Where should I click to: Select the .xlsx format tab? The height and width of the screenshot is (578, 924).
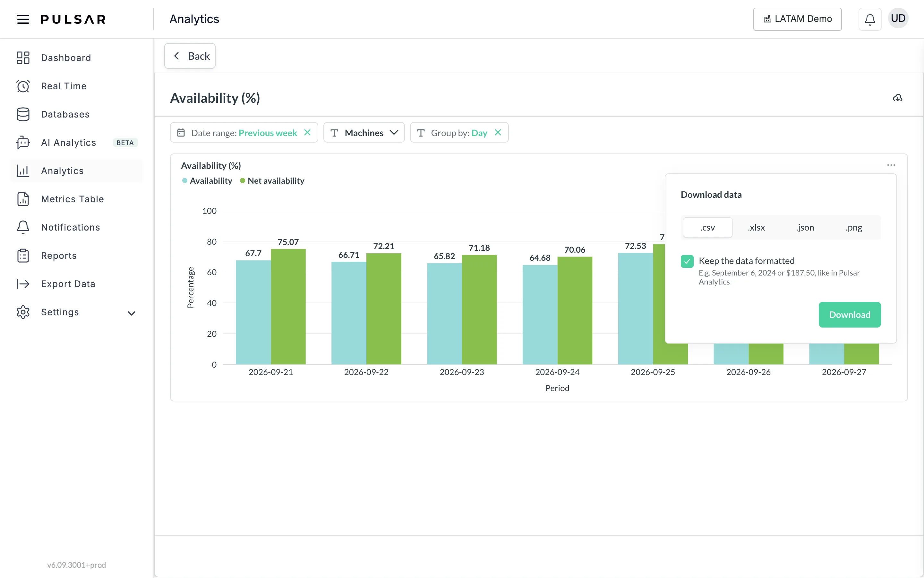coord(757,227)
